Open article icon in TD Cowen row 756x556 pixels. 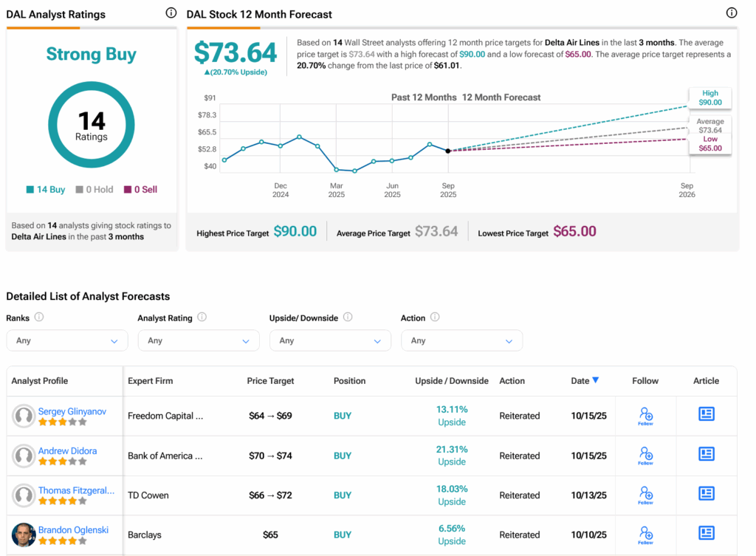tap(706, 494)
